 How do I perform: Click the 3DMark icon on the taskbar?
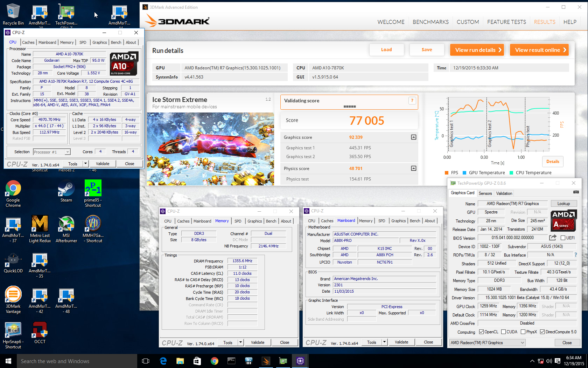[266, 361]
